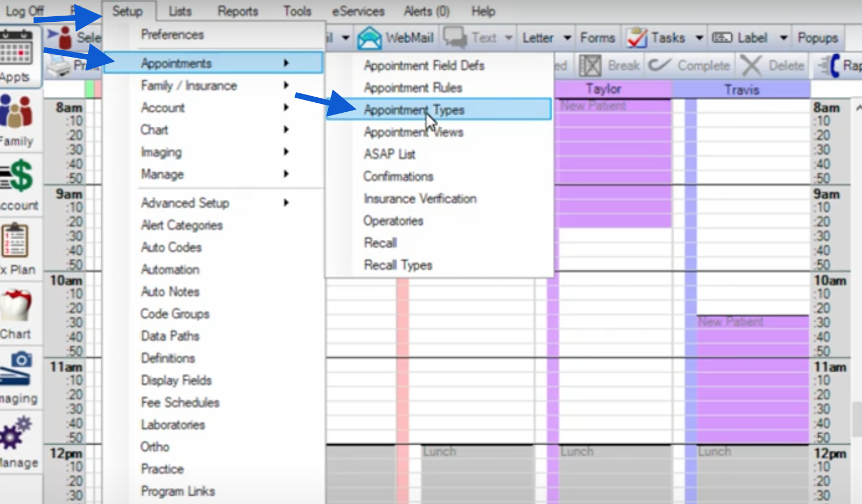Click the Forms toolbar button
Image resolution: width=862 pixels, height=504 pixels.
(x=597, y=38)
